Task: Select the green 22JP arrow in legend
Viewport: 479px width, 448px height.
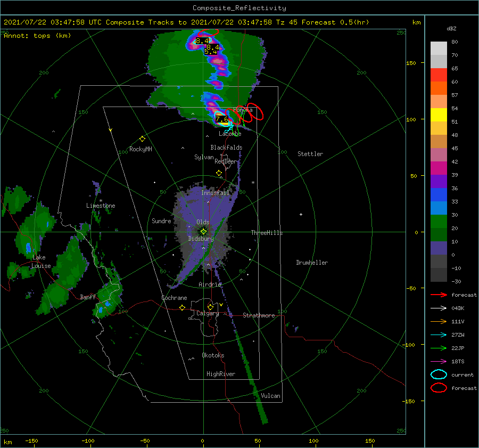Action: [439, 348]
